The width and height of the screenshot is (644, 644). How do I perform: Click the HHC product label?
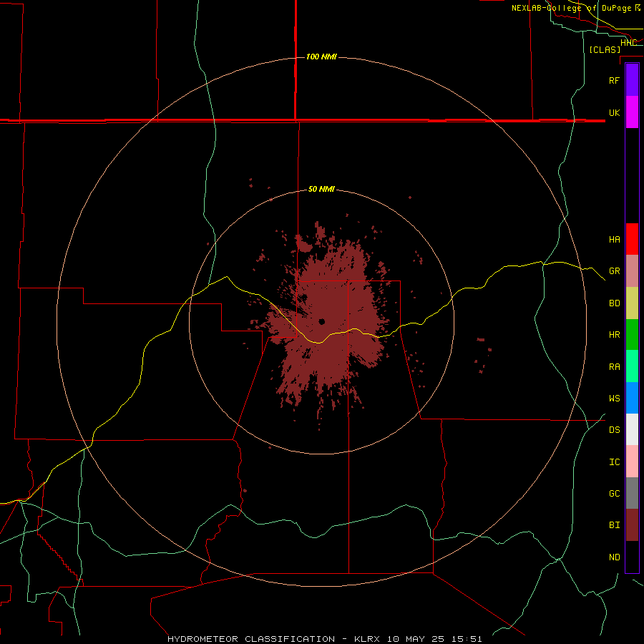(628, 43)
